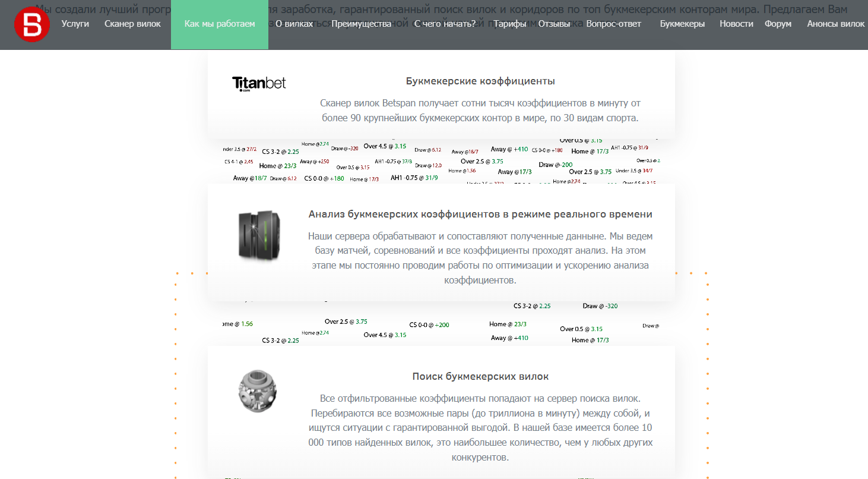Click the Букмекерские коэффициенты heading
The height and width of the screenshot is (479, 868).
tap(480, 81)
